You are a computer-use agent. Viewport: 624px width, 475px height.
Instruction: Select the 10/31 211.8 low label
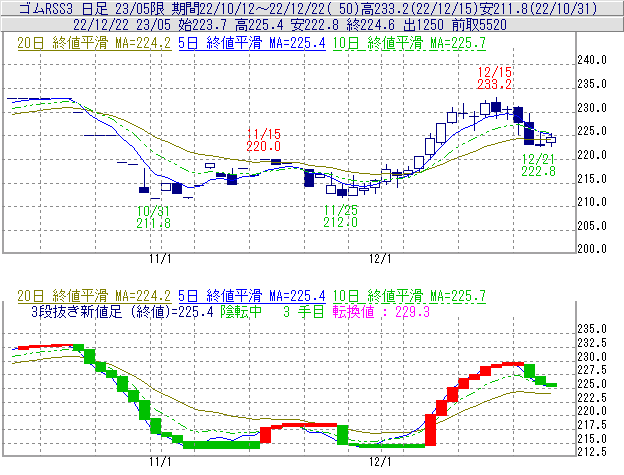pyautogui.click(x=154, y=217)
